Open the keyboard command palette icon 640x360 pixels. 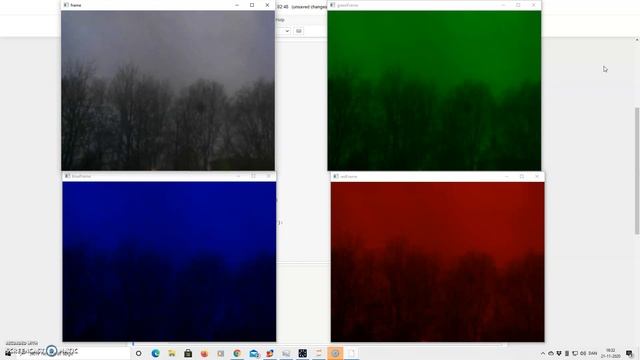[299, 31]
